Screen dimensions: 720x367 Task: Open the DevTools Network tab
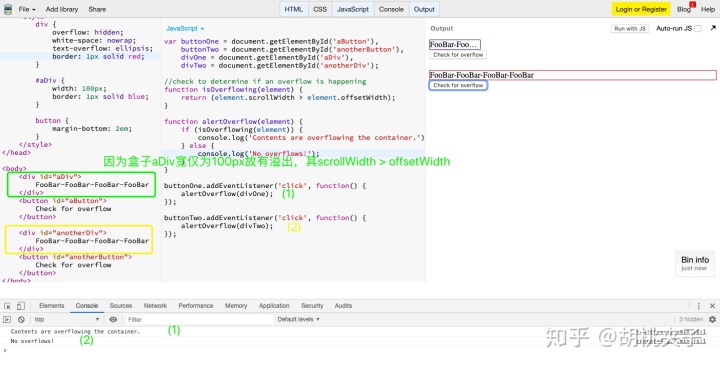[155, 306]
